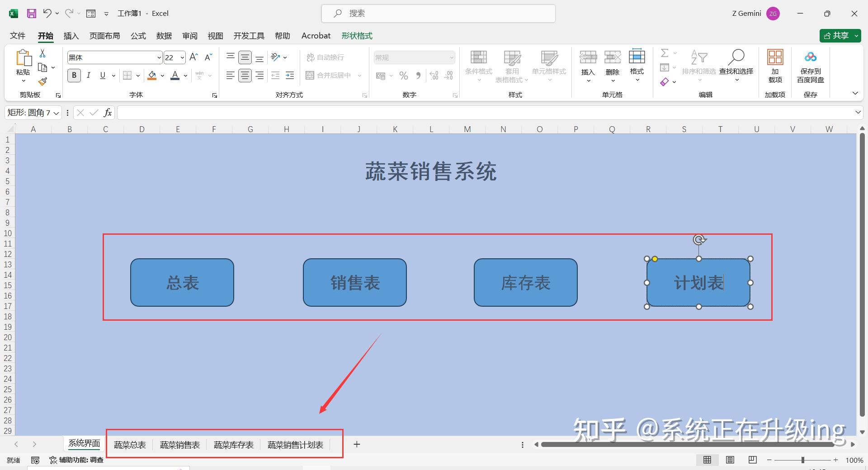Click the 自动换行 wrap text icon
Viewport: 868px width, 470px height.
coord(326,57)
